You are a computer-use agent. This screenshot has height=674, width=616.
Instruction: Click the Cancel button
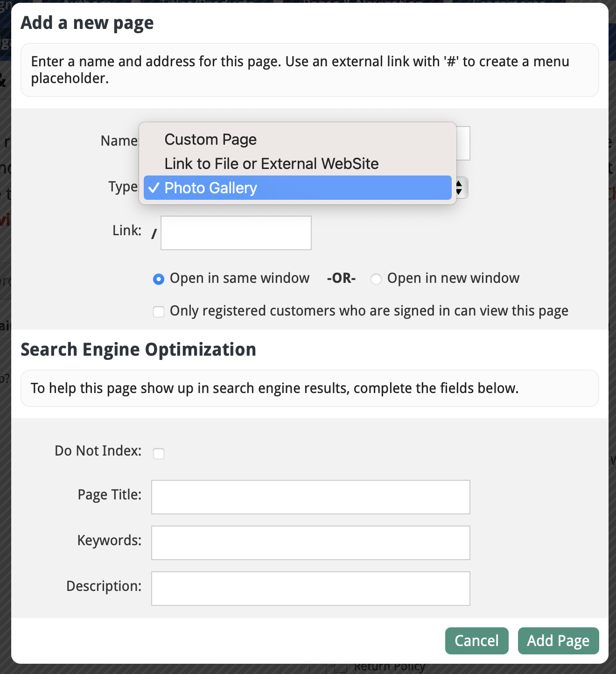click(x=476, y=641)
